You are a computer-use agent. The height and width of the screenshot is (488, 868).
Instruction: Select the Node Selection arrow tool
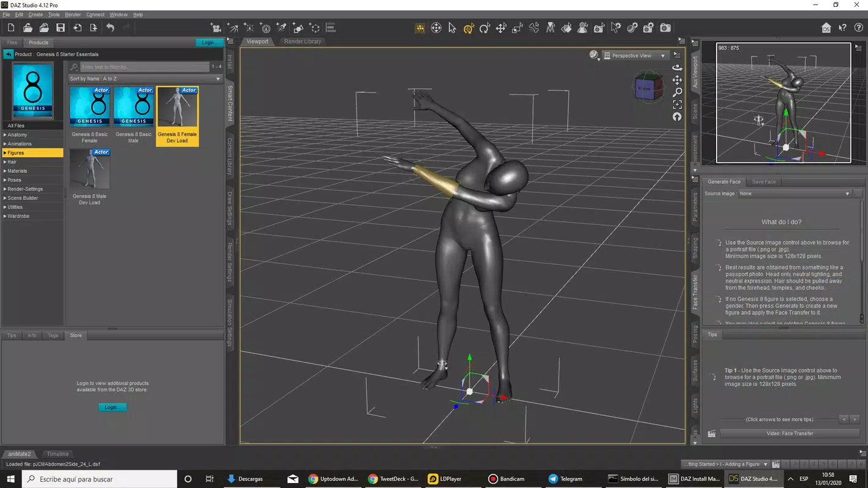pyautogui.click(x=452, y=28)
